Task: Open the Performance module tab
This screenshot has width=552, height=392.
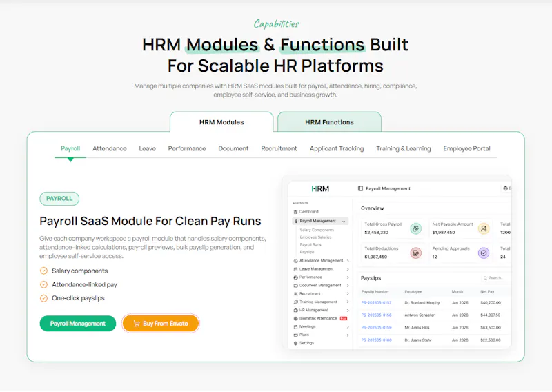Action: [x=187, y=148]
